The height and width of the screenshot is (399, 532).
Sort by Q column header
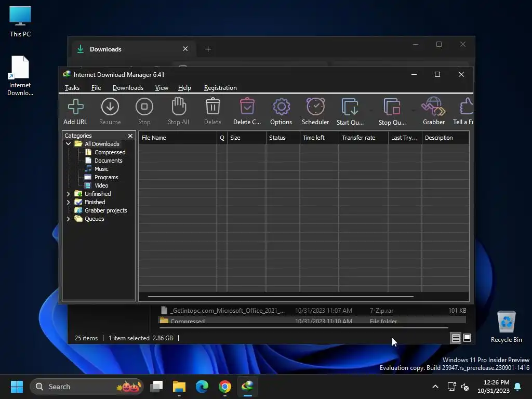(x=222, y=138)
